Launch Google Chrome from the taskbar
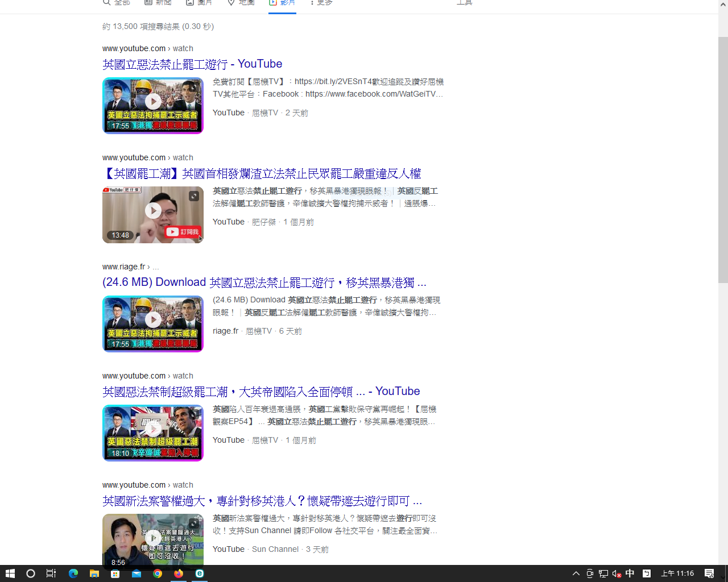Image resolution: width=728 pixels, height=582 pixels. click(x=158, y=573)
